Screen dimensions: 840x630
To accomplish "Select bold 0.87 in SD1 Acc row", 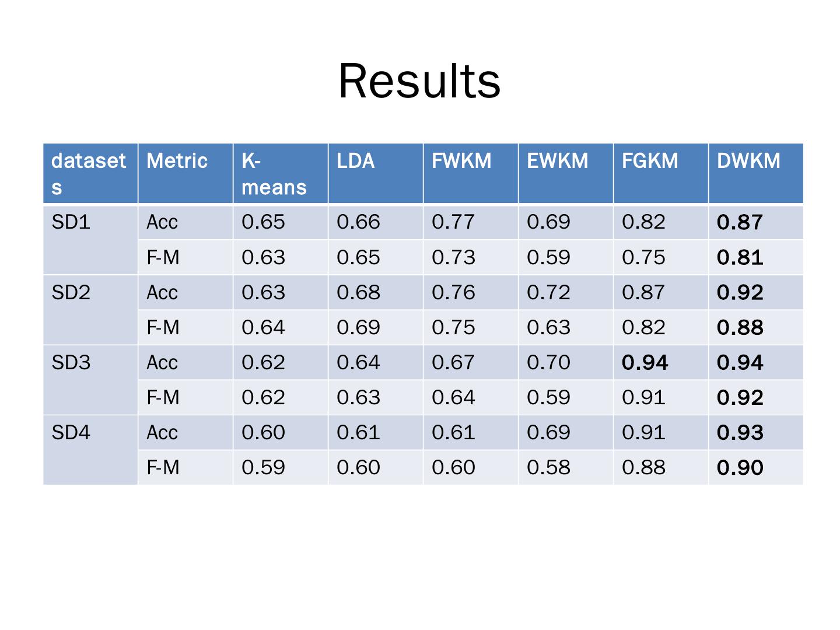I will tap(740, 222).
